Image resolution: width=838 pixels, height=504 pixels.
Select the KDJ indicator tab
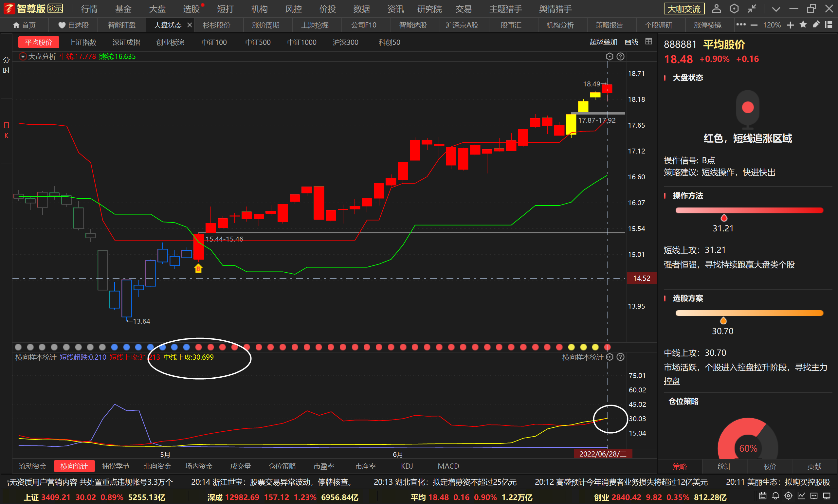(x=407, y=466)
